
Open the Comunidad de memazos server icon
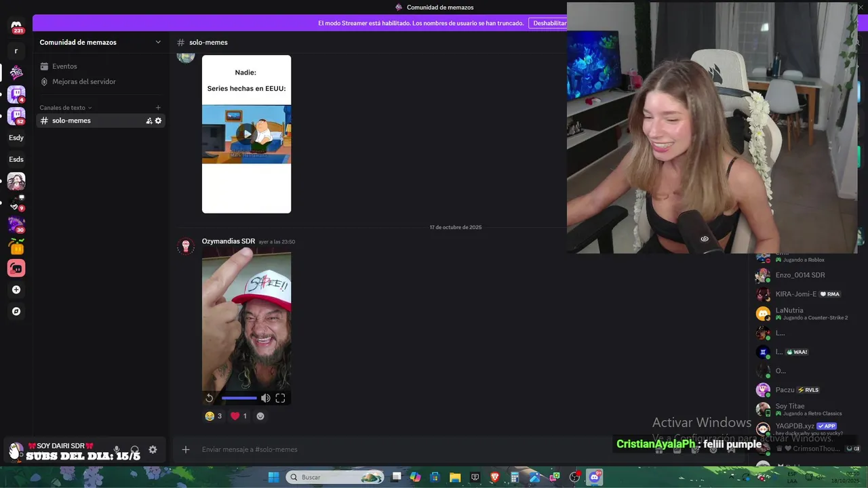16,73
